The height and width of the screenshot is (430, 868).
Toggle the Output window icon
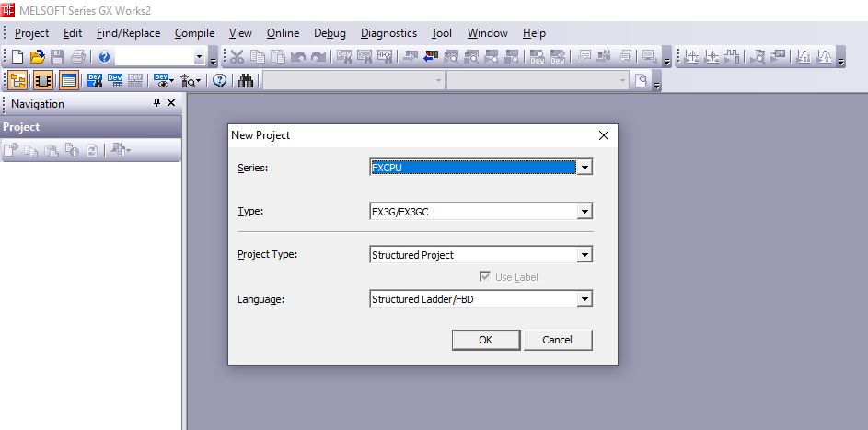[x=69, y=81]
